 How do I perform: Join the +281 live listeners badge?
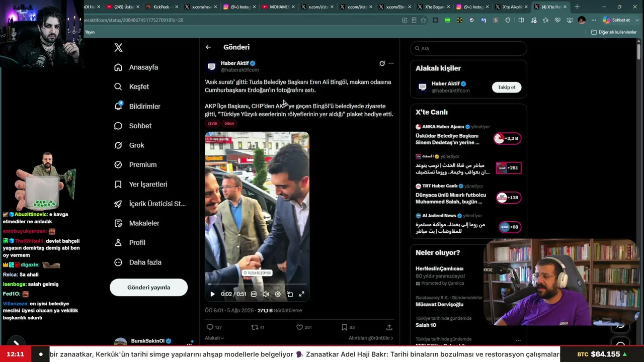coord(509,168)
